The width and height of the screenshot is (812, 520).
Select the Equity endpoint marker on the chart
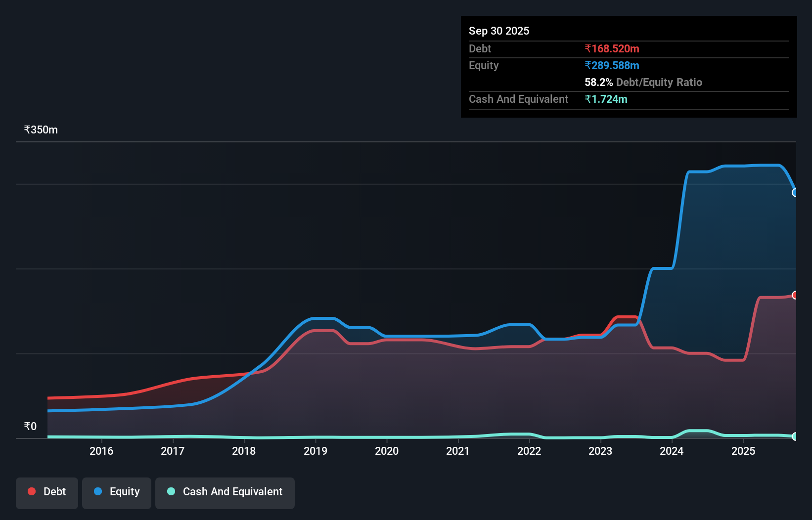coord(795,193)
